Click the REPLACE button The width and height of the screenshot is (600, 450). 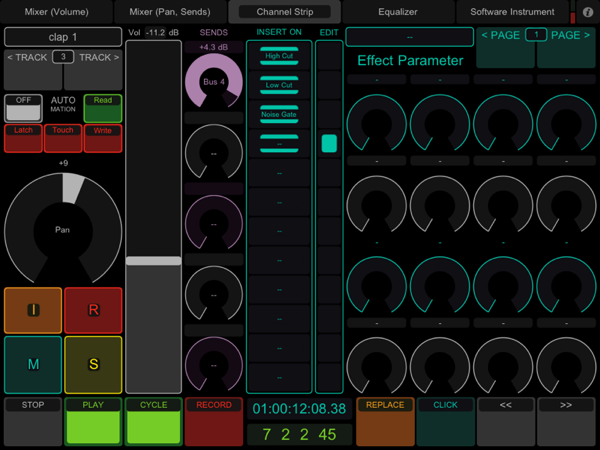point(385,421)
